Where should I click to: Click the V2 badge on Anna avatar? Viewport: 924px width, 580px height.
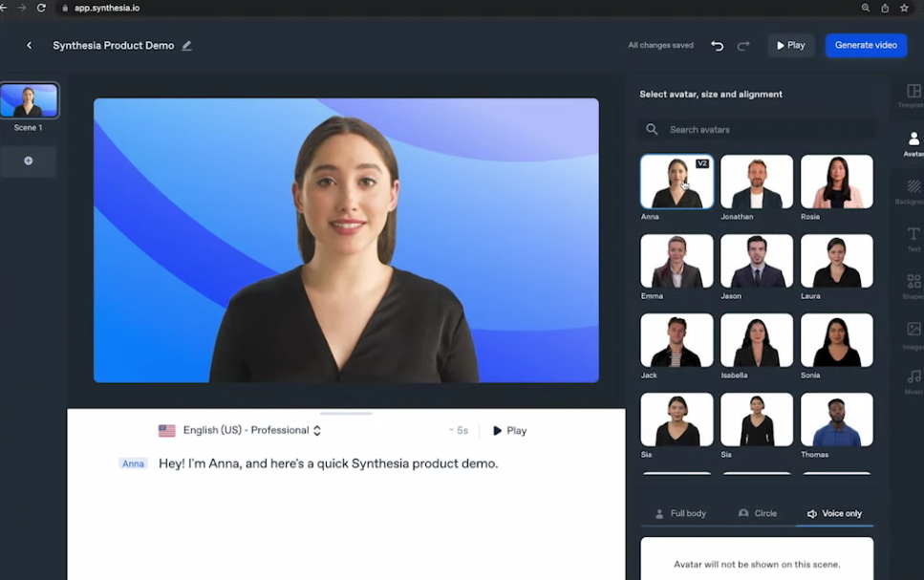tap(702, 163)
